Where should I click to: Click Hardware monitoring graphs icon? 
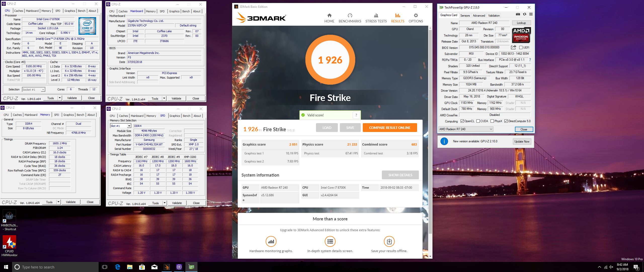(x=271, y=242)
